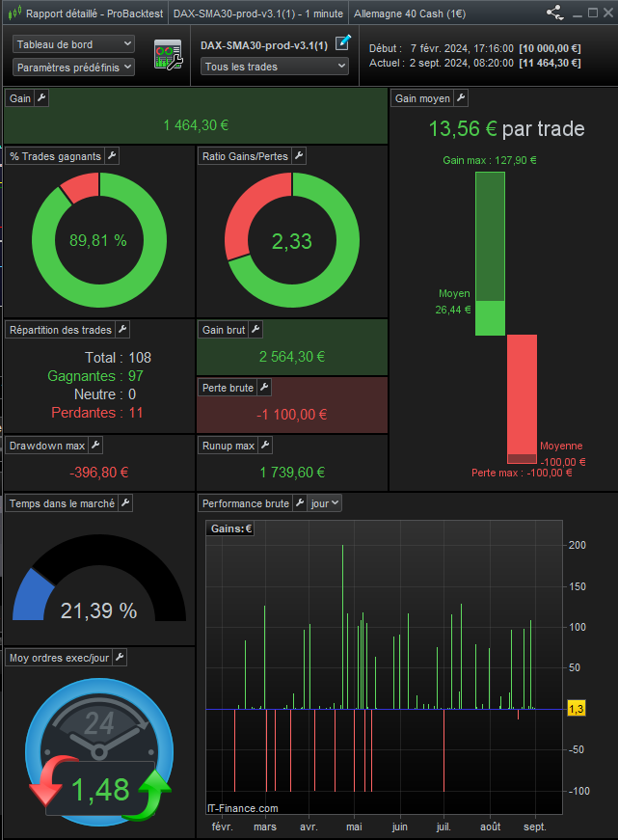The height and width of the screenshot is (840, 618).
Task: Click the Gagnantes : 97 line
Action: 95,376
